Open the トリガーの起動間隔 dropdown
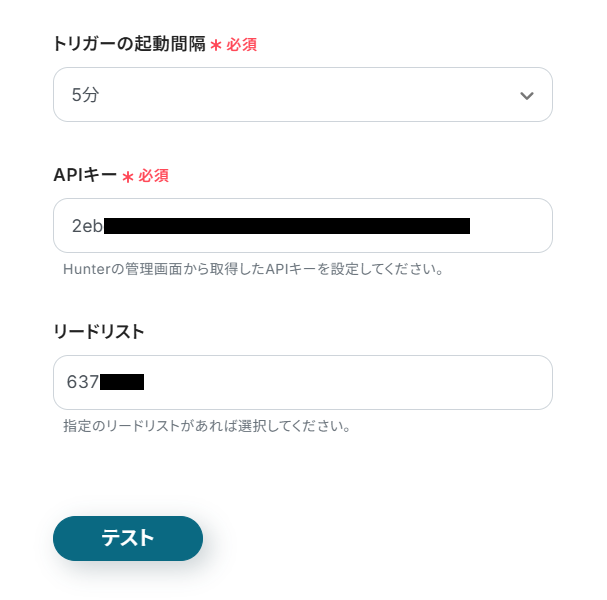This screenshot has width=607, height=600. (x=302, y=95)
